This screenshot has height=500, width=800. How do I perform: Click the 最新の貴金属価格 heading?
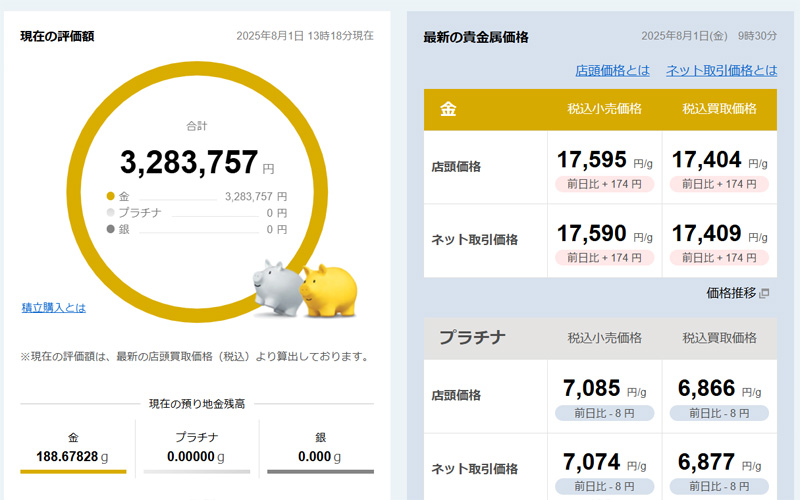pyautogui.click(x=476, y=37)
